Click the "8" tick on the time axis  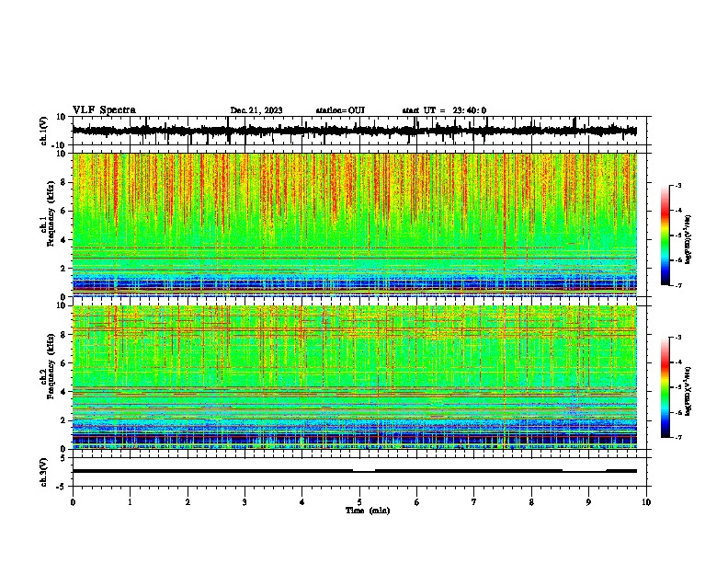tap(531, 502)
